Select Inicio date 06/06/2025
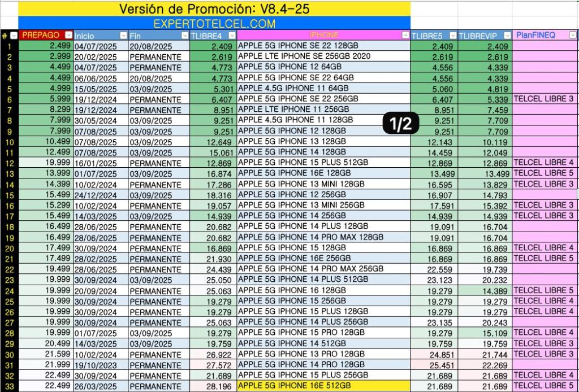This screenshot has width=579, height=392. coord(101,78)
